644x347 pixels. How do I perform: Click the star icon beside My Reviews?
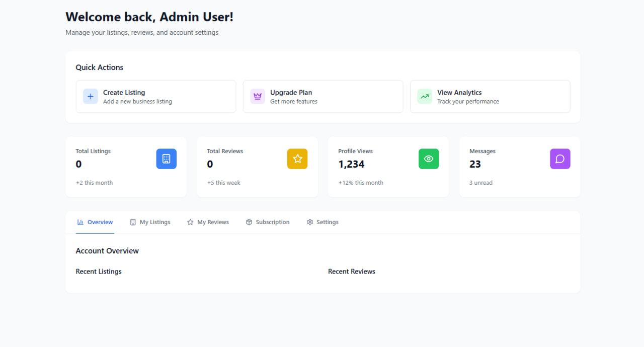click(x=190, y=222)
